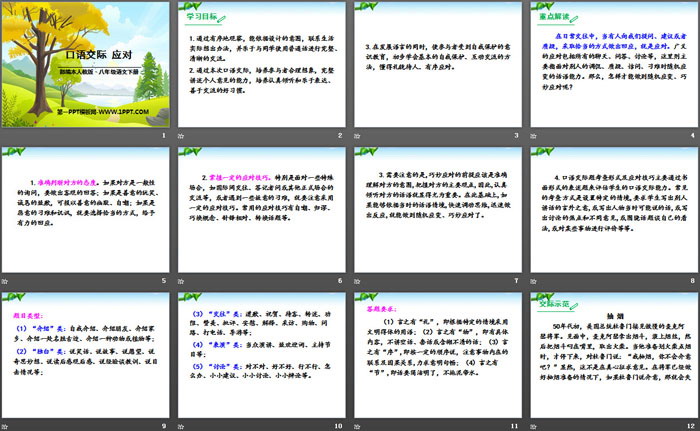Click slide number 7 label
Screen dimensions: 700x431
pyautogui.click(x=517, y=280)
